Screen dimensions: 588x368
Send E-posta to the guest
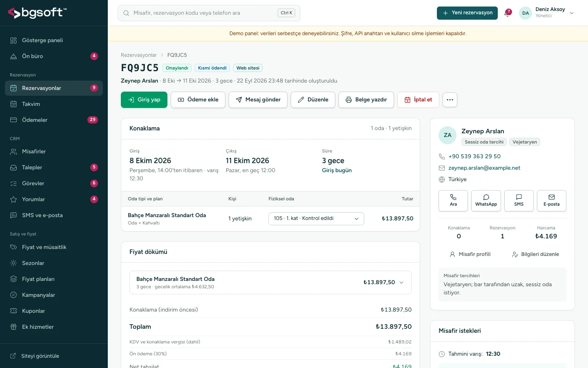[552, 201]
